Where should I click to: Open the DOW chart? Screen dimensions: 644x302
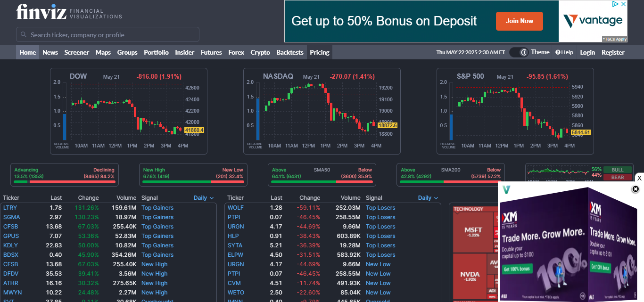pos(129,111)
